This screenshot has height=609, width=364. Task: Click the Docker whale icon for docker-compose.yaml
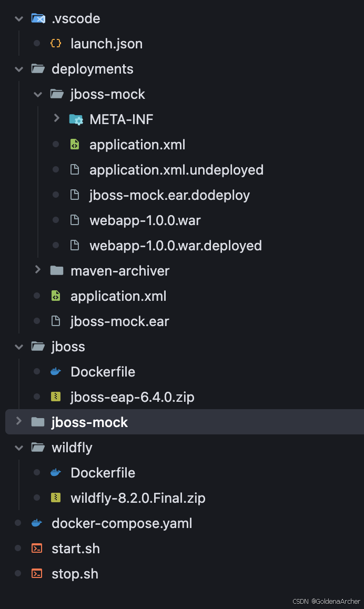pos(37,523)
